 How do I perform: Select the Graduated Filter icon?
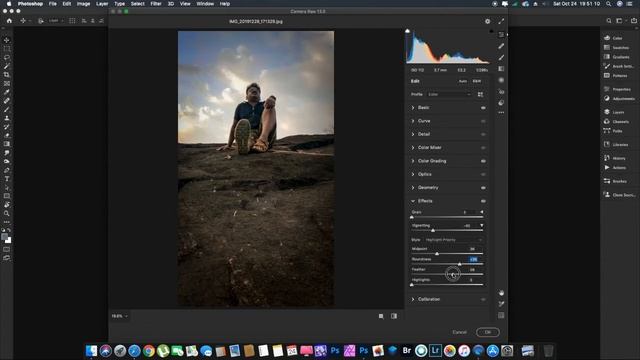coord(501,69)
